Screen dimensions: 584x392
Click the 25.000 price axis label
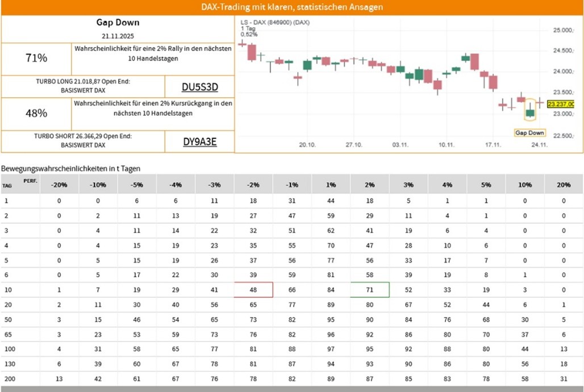point(565,30)
